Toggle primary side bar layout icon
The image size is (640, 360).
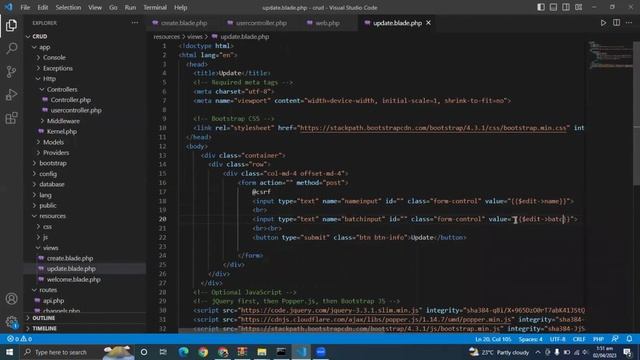(541, 7)
